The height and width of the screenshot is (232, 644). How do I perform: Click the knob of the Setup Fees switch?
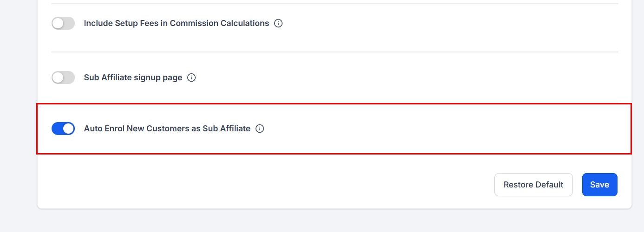58,23
